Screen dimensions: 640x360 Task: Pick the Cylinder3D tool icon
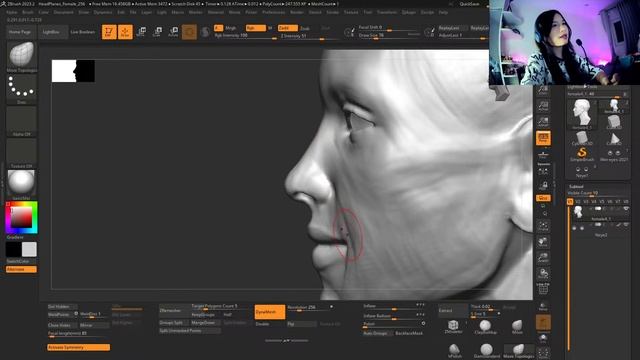click(582, 138)
